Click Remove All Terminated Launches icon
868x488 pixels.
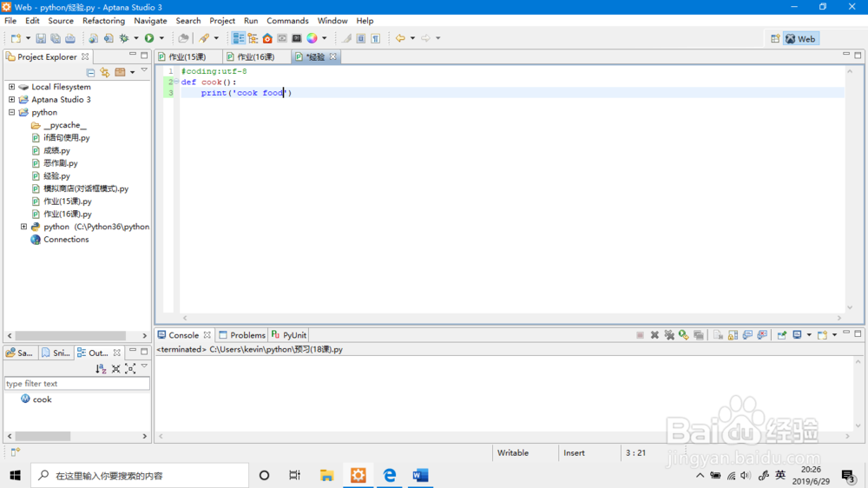coord(669,335)
